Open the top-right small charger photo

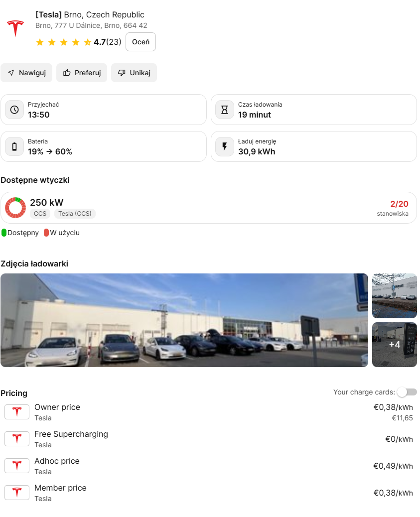[x=394, y=295]
